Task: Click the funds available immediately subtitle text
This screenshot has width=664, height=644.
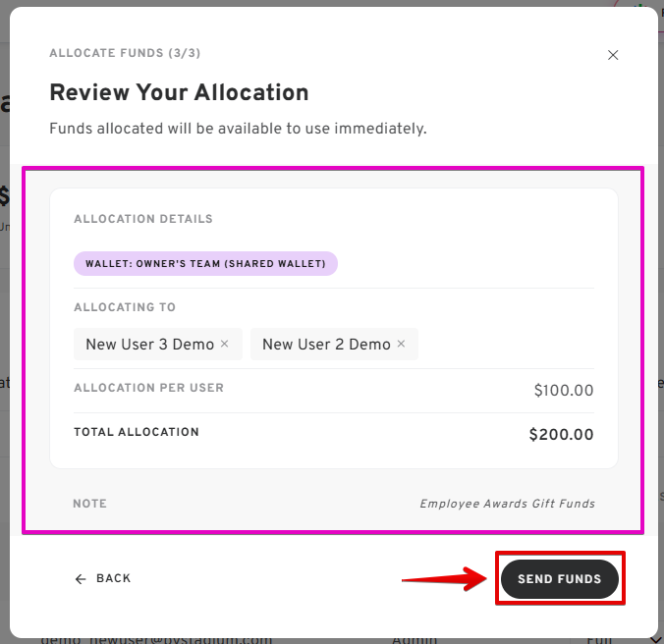Action: (238, 129)
